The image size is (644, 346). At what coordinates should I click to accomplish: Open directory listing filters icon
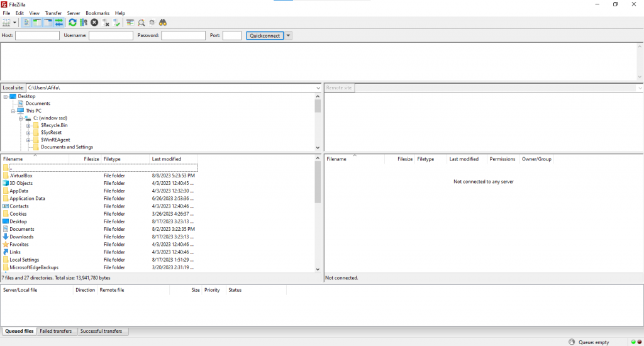(x=130, y=23)
